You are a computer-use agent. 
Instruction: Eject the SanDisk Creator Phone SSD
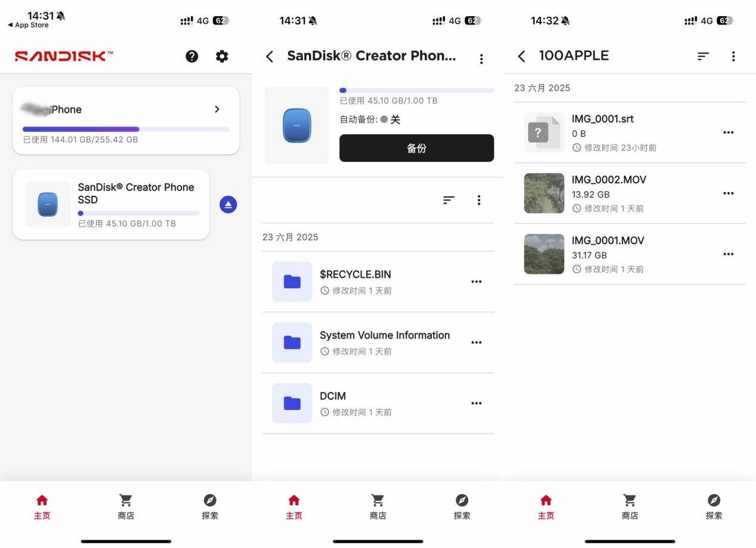tap(228, 205)
